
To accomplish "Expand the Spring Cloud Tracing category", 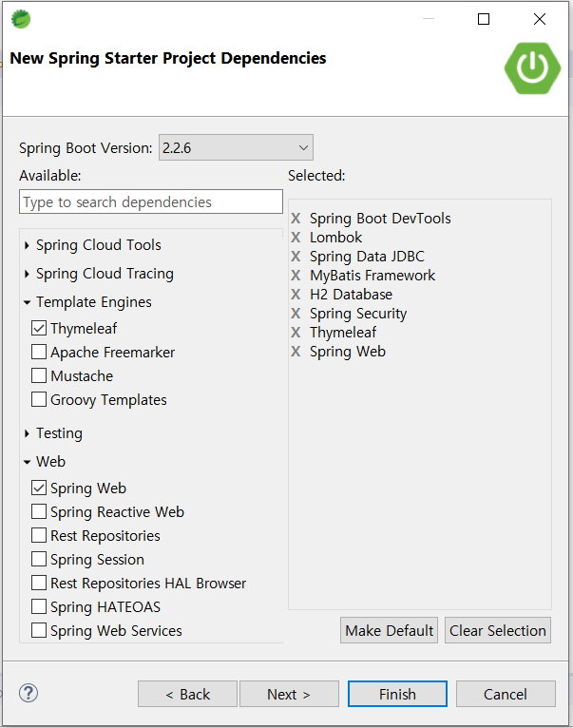I will [27, 274].
